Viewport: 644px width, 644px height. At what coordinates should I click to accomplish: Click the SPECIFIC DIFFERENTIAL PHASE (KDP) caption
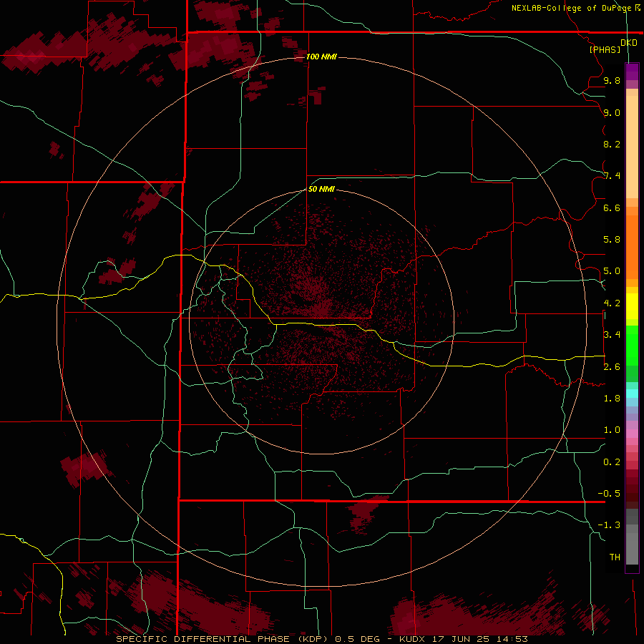(223, 639)
